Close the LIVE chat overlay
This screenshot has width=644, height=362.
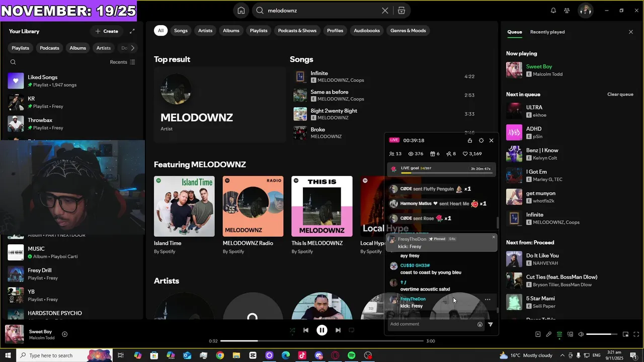pos(492,140)
